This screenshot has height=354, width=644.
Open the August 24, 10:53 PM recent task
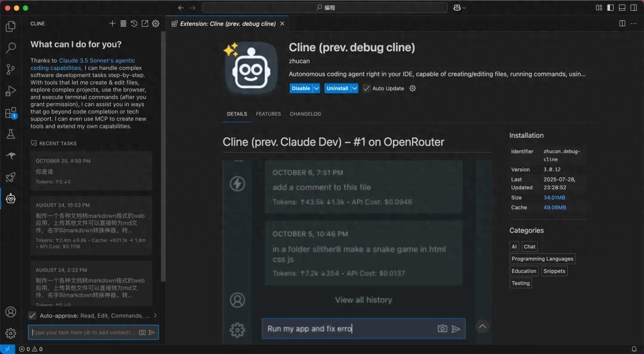(91, 225)
